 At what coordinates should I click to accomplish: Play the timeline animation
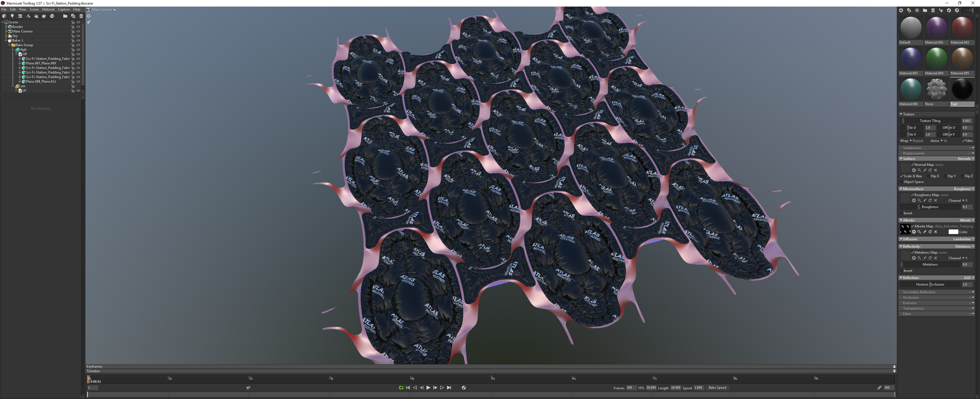click(x=428, y=388)
